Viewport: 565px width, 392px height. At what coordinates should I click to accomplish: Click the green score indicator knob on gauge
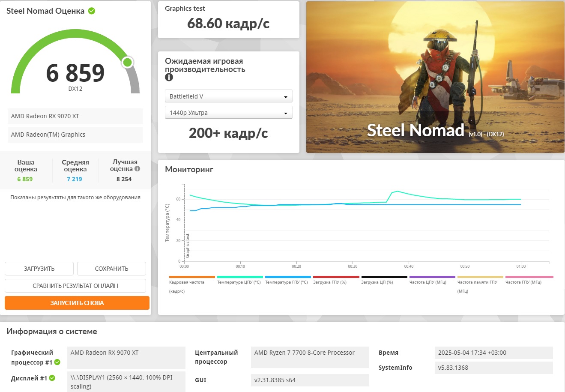(127, 63)
